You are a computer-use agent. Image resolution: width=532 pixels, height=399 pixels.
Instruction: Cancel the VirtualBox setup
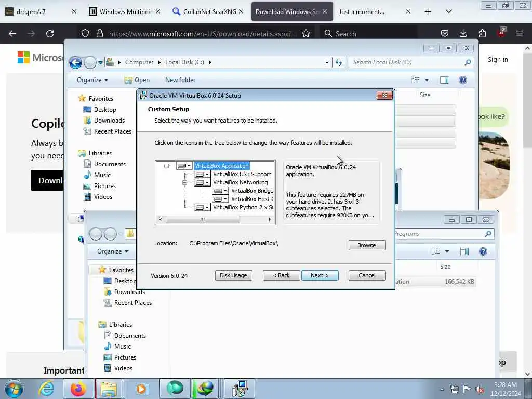click(x=367, y=275)
